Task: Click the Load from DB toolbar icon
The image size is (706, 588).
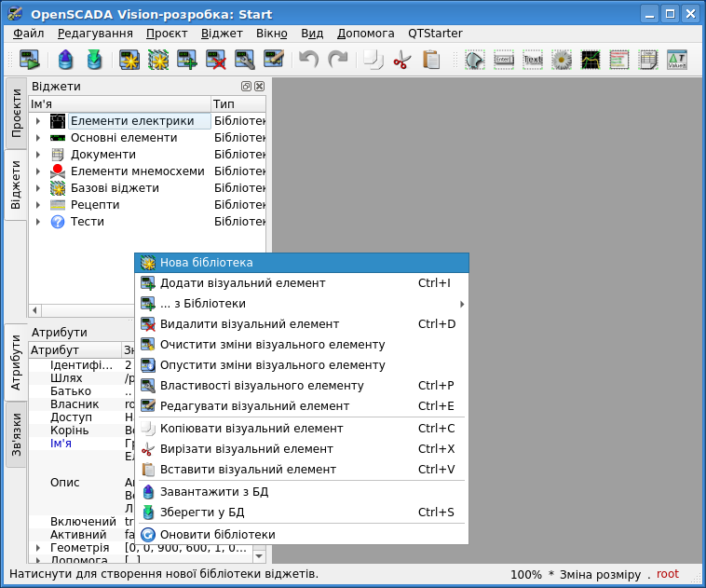Action: click(65, 61)
